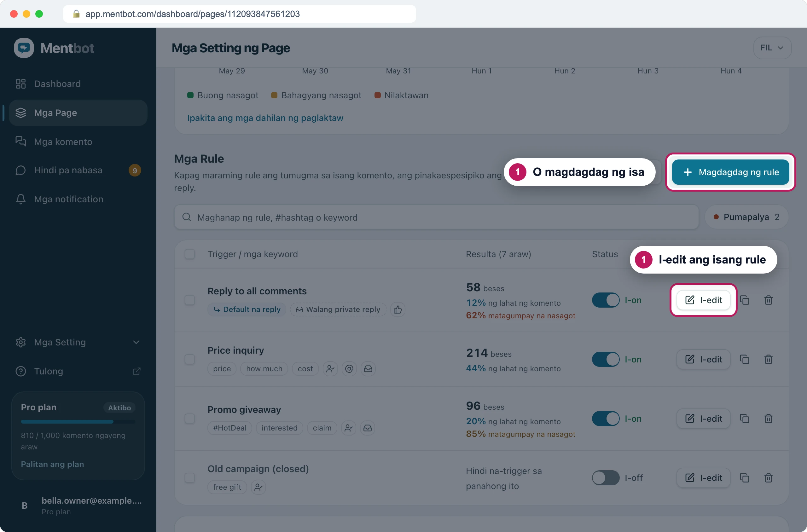Click the thumbs-up icon on Reply to all comments
Screen dimensions: 807x532
[x=398, y=309]
